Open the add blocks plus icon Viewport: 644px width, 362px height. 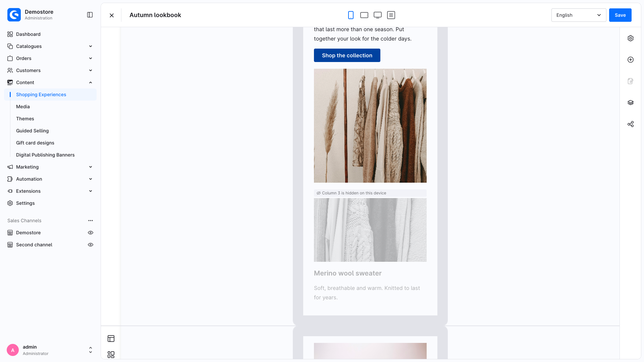coord(631,60)
